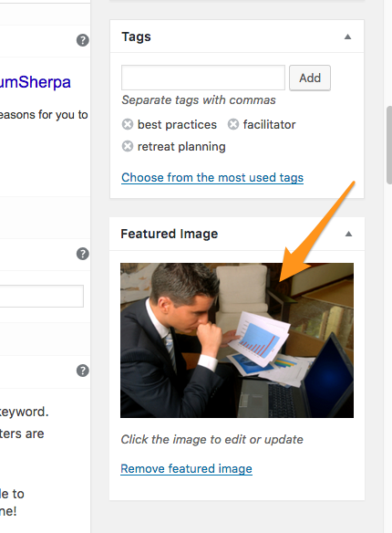Click featured image thumbnail to edit it
This screenshot has height=533, width=392.
click(237, 340)
